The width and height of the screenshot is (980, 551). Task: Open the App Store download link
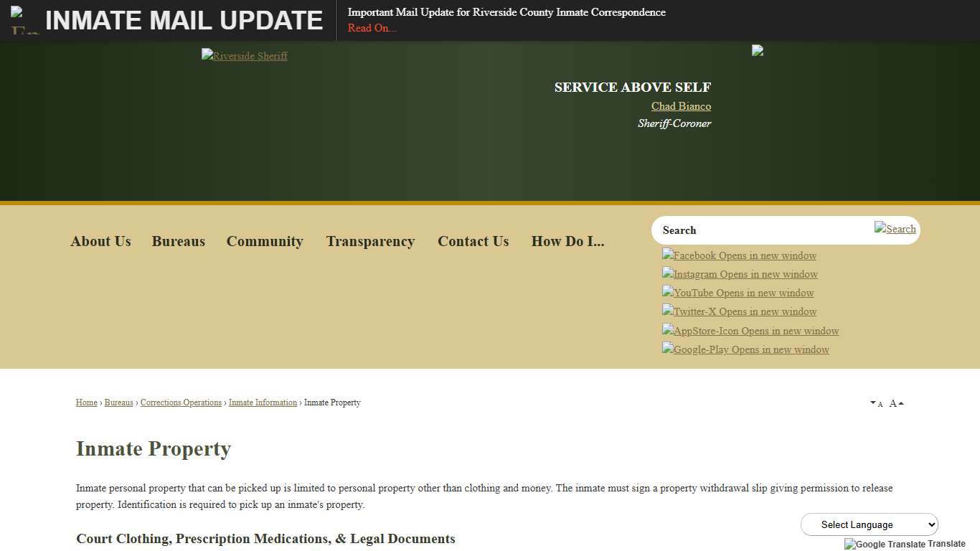pyautogui.click(x=750, y=331)
